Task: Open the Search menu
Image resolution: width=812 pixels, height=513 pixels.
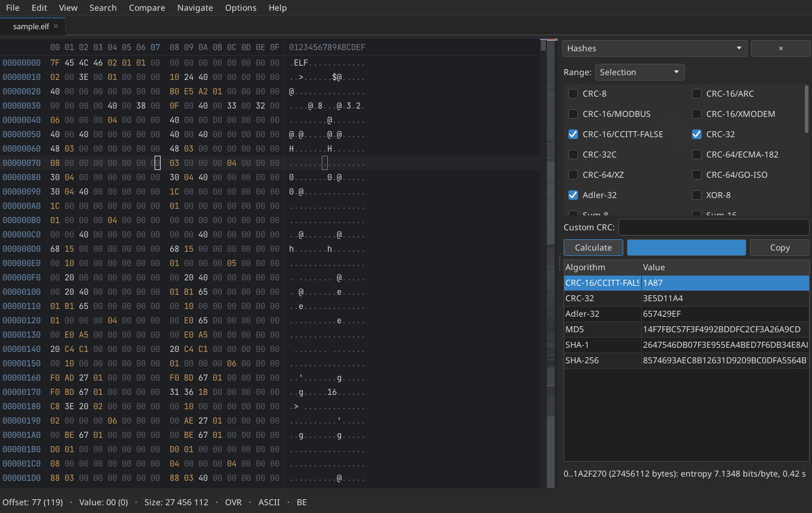Action: [x=103, y=8]
